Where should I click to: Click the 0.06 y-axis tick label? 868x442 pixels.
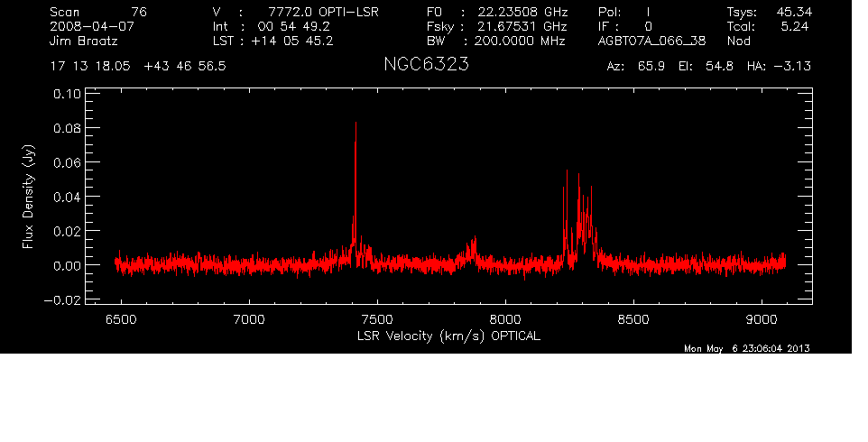pyautogui.click(x=67, y=162)
